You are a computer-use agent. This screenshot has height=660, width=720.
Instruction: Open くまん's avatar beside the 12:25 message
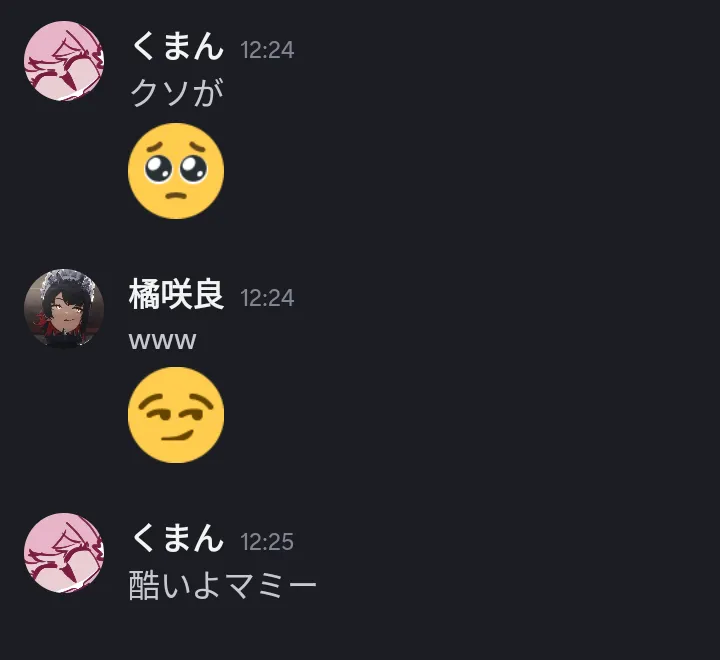pos(64,553)
